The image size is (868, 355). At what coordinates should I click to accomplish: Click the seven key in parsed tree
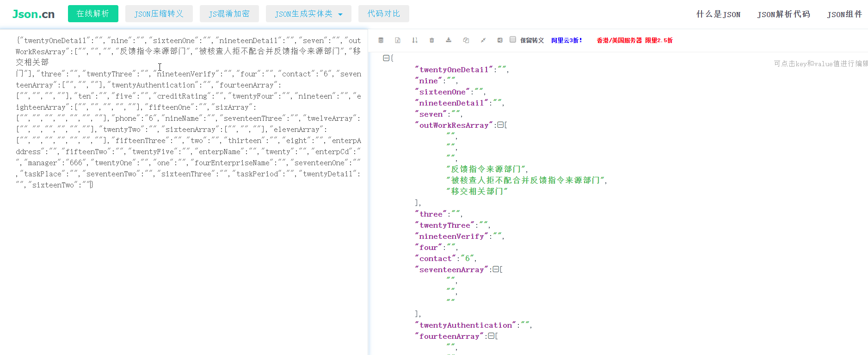click(x=431, y=114)
